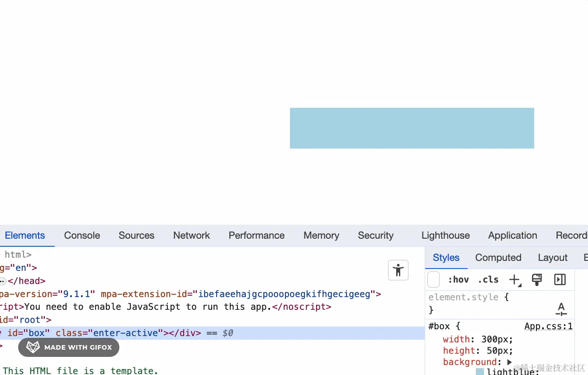The height and width of the screenshot is (375, 588).
Task: Open the App.css:1 source link
Action: [549, 326]
